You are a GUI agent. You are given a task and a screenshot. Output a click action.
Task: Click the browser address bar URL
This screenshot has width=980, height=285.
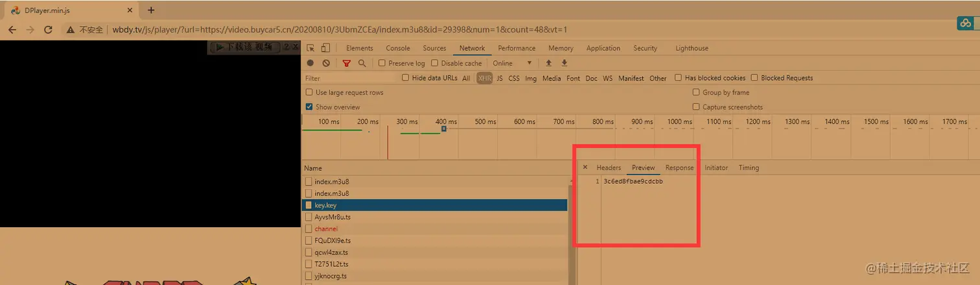(340, 30)
